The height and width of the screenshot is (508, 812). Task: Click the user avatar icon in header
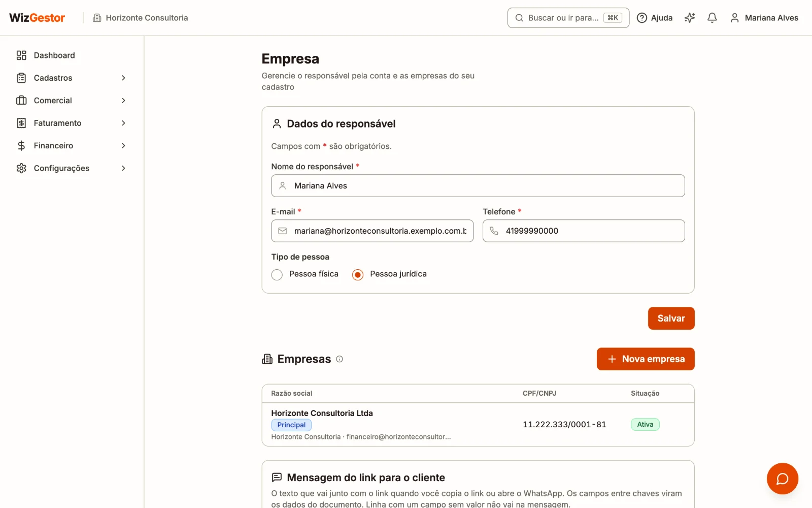tap(734, 18)
